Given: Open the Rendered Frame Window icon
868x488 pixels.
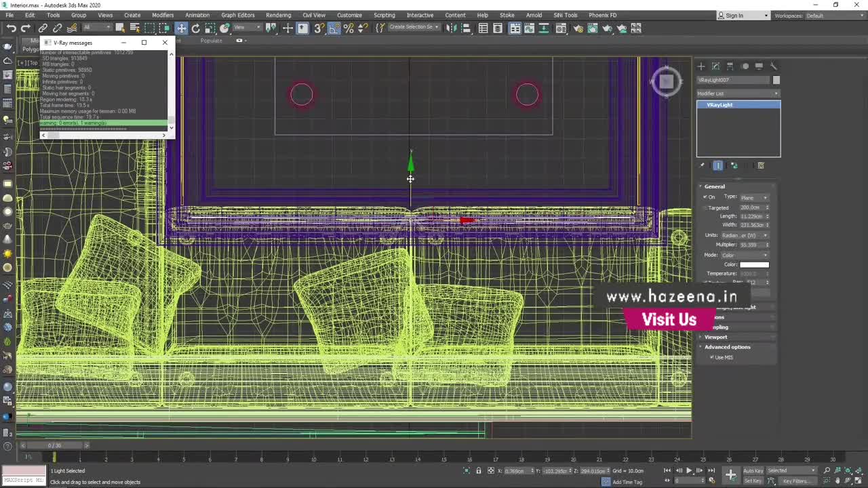Looking at the screenshot, I should pyautogui.click(x=593, y=28).
